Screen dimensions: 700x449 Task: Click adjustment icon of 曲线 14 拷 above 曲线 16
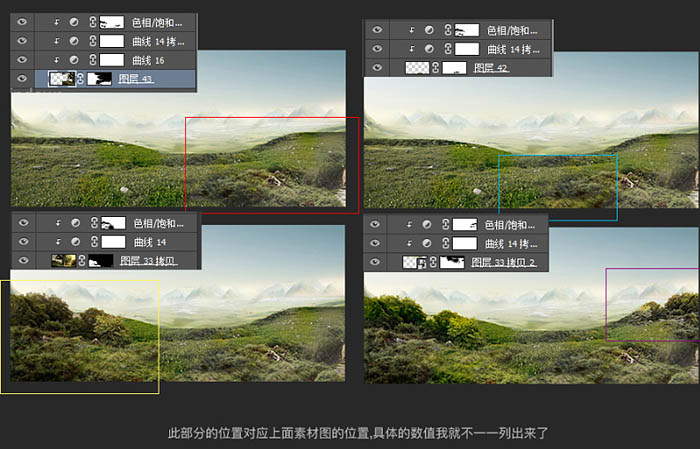74,41
